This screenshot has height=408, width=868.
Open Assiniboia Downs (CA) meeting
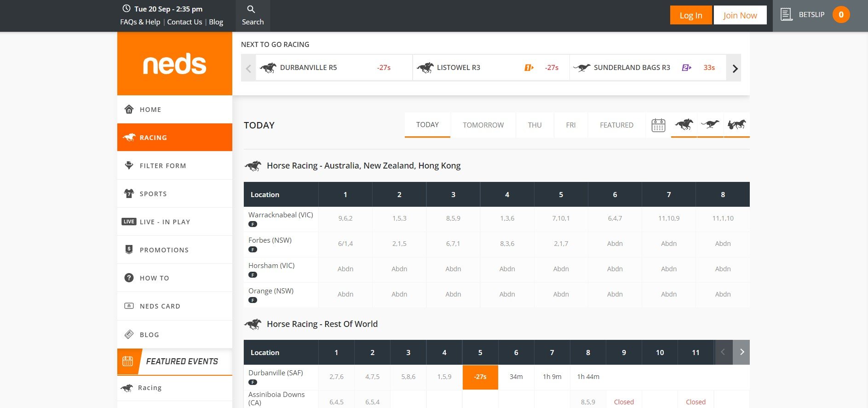click(x=276, y=398)
